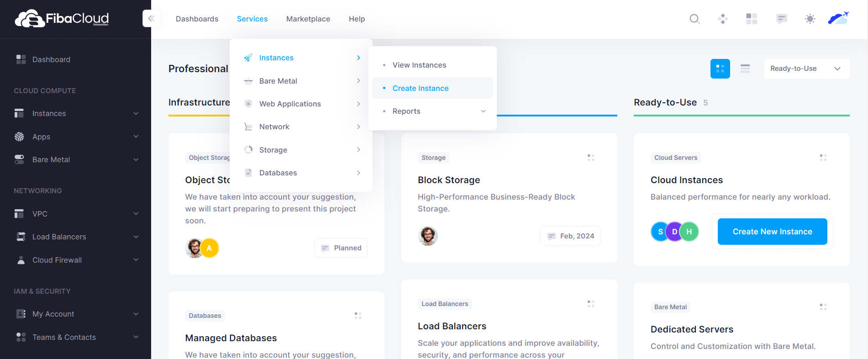Expand the Load Balancers sidebar section
The width and height of the screenshot is (868, 359).
(76, 237)
